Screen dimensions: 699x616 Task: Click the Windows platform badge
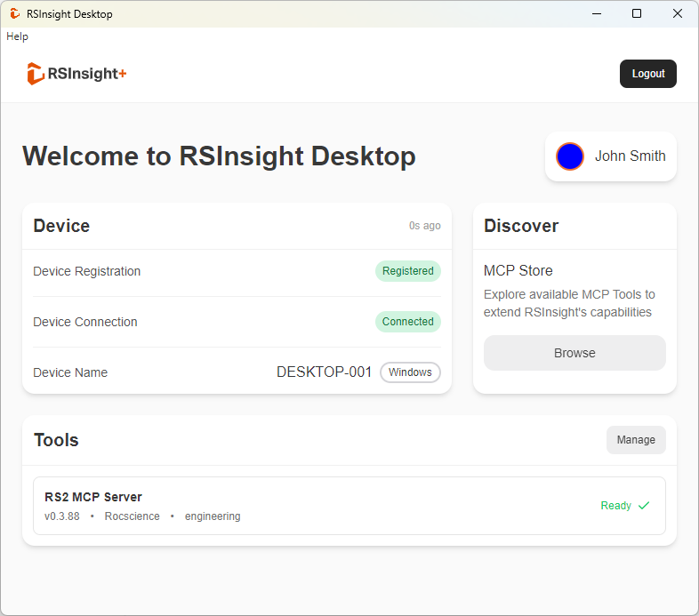tap(410, 372)
